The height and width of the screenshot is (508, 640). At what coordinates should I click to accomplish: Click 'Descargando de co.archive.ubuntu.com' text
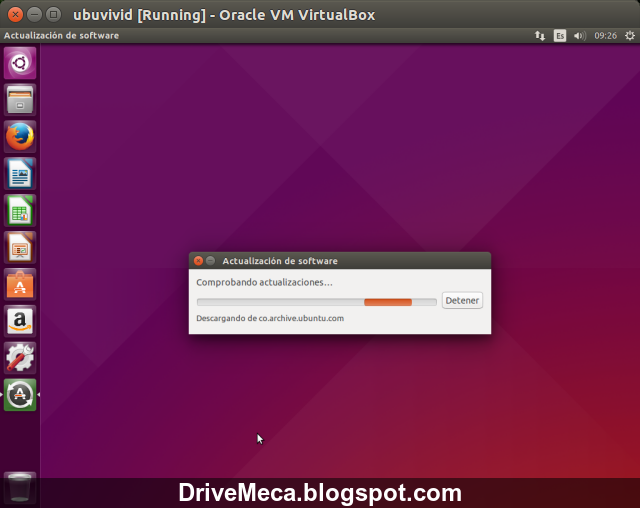point(270,318)
